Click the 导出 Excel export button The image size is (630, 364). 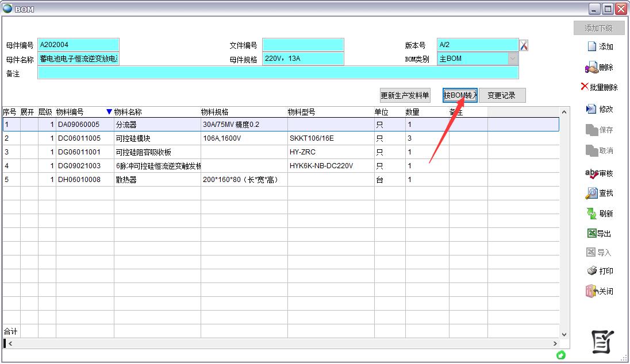[599, 234]
